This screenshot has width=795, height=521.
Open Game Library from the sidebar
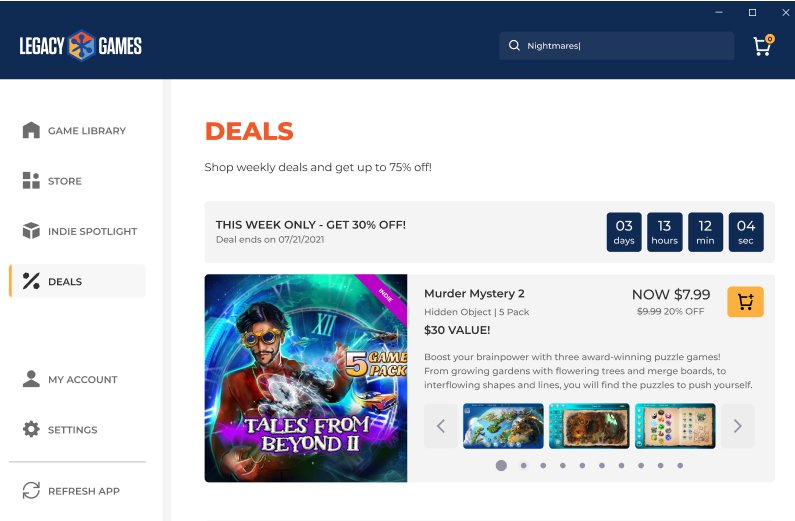[x=74, y=130]
